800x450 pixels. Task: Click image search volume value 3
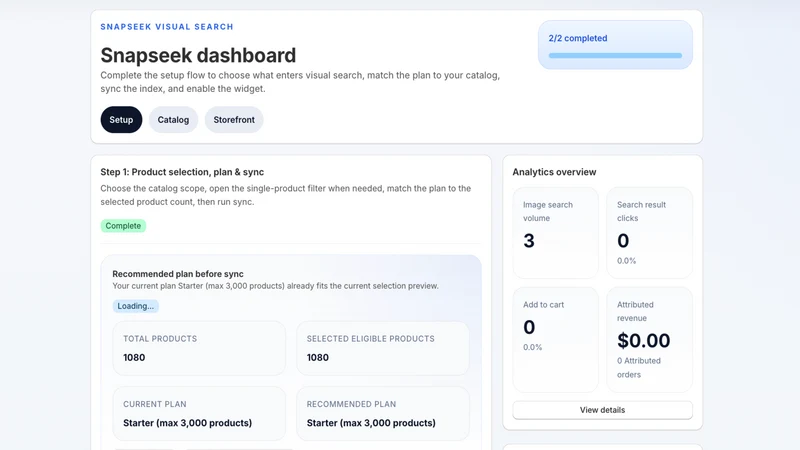(529, 241)
